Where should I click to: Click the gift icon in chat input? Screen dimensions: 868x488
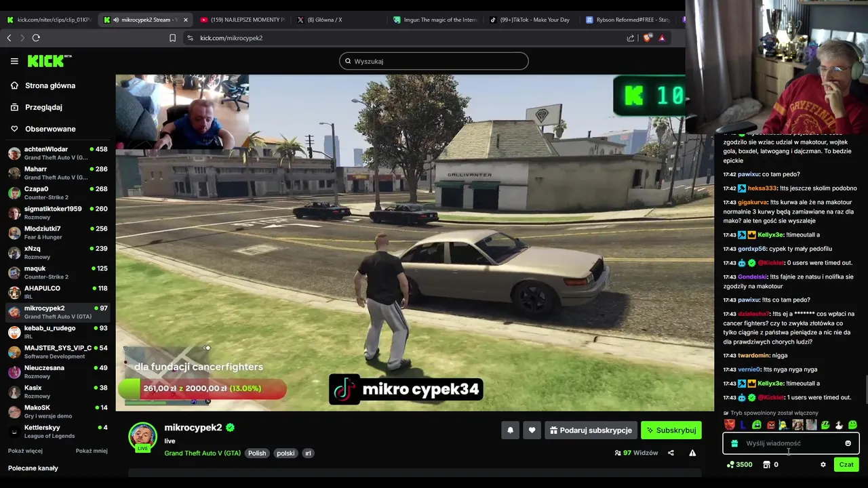pos(734,443)
